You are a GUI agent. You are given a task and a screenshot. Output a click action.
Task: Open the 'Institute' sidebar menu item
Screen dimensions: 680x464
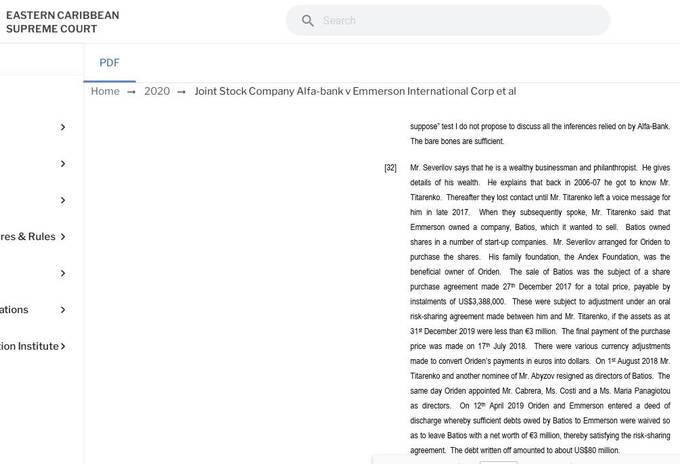[x=29, y=346]
